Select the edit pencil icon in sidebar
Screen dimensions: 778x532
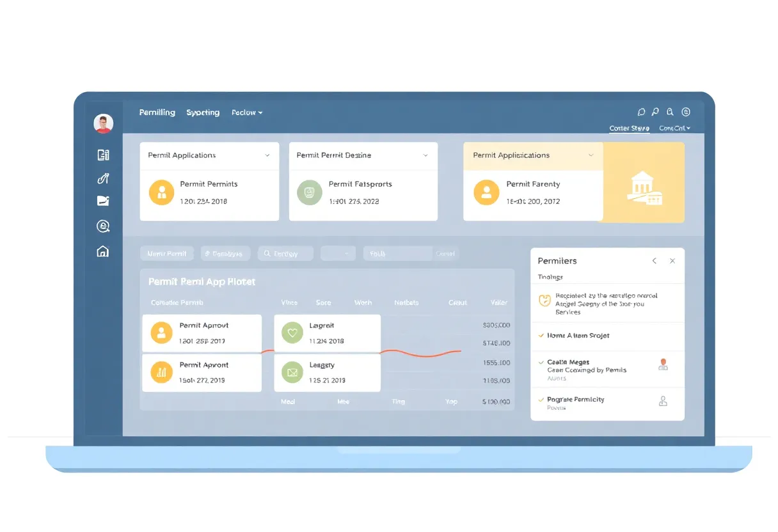[104, 179]
